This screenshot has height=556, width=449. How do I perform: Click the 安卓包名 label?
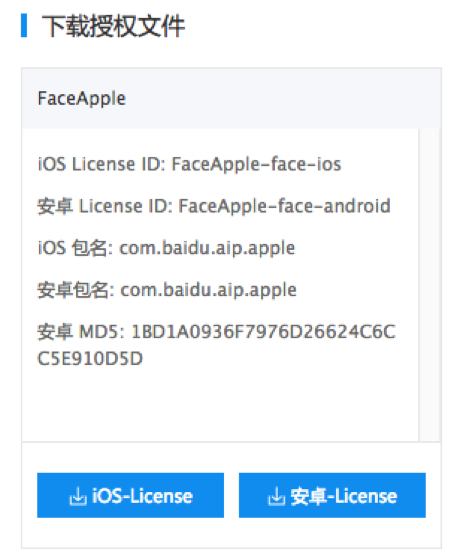76,290
